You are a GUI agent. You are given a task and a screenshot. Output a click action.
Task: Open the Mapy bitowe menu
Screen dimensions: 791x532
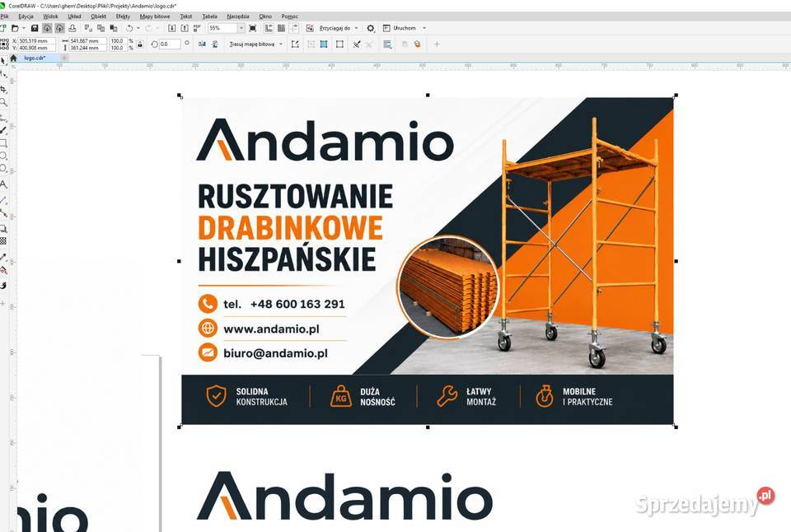click(155, 16)
